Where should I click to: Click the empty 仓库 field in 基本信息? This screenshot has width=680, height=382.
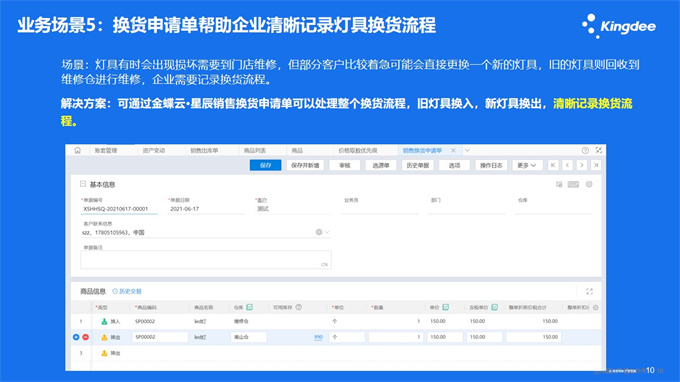pyautogui.click(x=553, y=209)
